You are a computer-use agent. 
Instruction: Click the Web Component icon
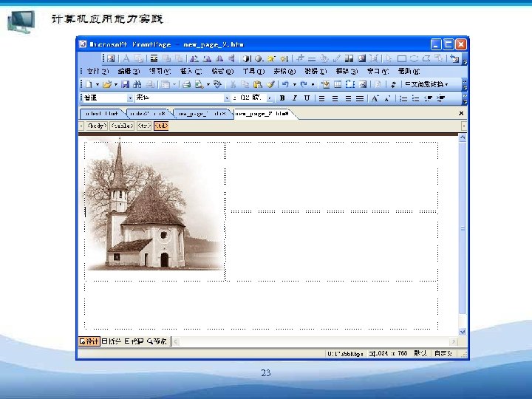tap(326, 84)
